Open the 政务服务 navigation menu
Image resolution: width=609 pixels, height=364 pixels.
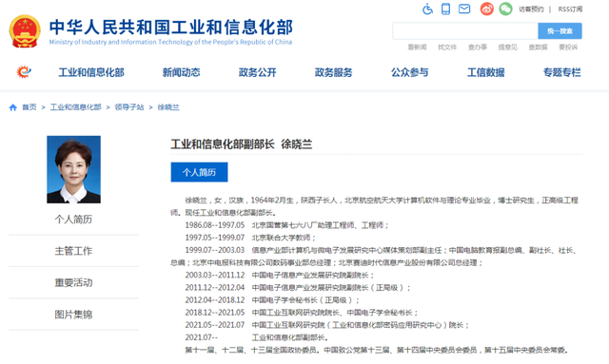334,72
